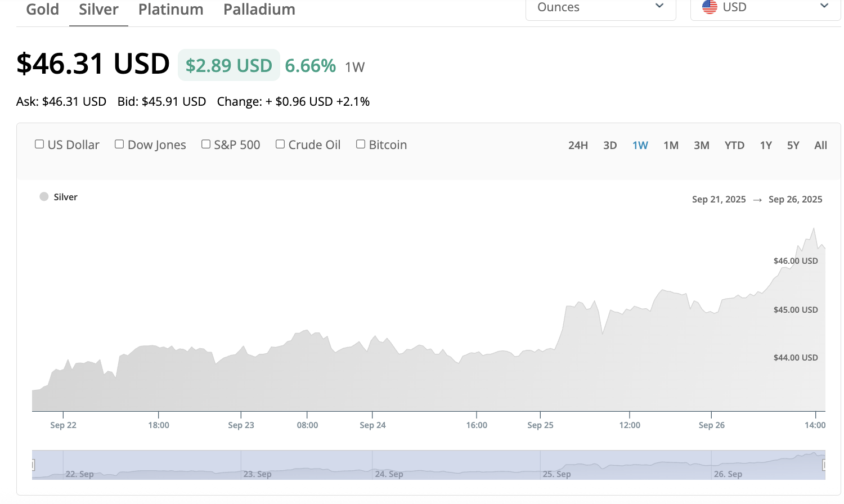Expand the USD currency dropdown
844x504 pixels.
(765, 7)
